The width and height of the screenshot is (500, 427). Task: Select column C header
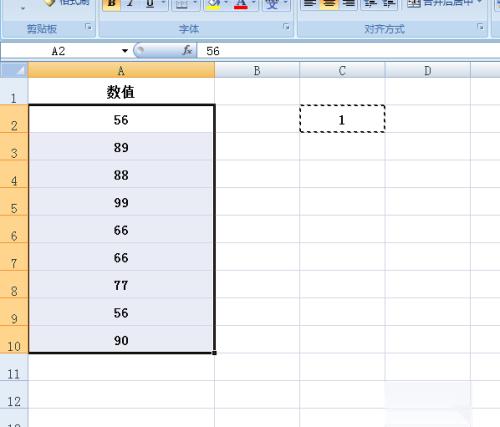click(342, 70)
